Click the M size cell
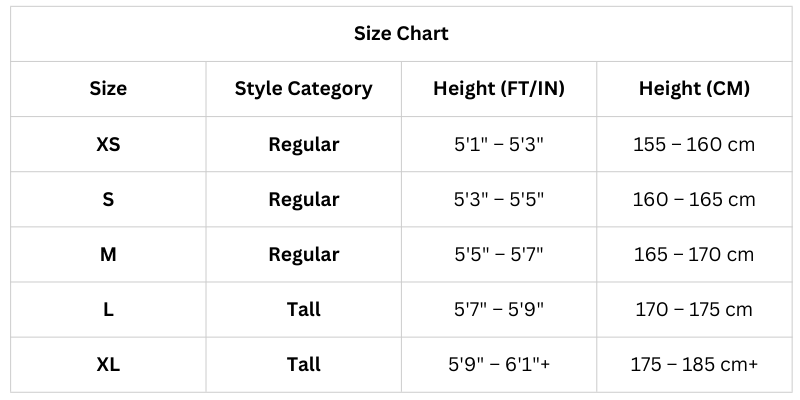Viewport: 800px width, 400px height. tap(108, 254)
